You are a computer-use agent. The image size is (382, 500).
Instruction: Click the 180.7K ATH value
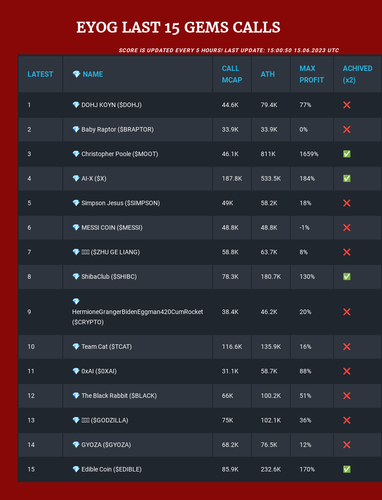pos(271,277)
